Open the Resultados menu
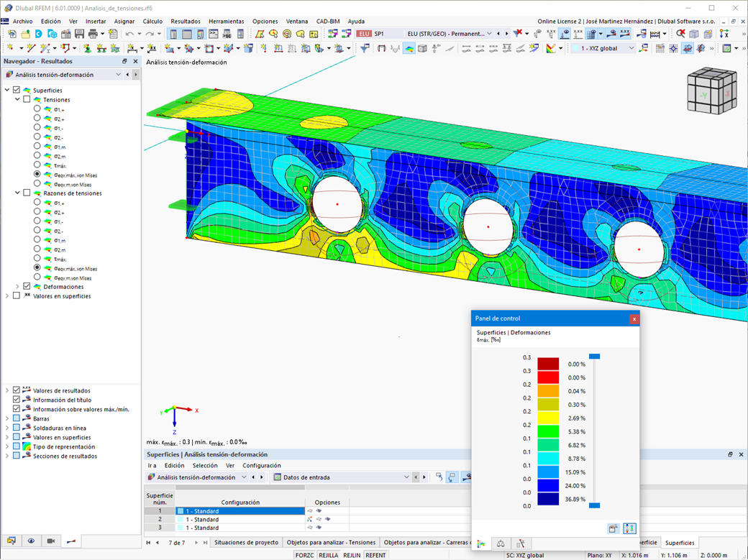This screenshot has width=748, height=560. click(x=186, y=21)
